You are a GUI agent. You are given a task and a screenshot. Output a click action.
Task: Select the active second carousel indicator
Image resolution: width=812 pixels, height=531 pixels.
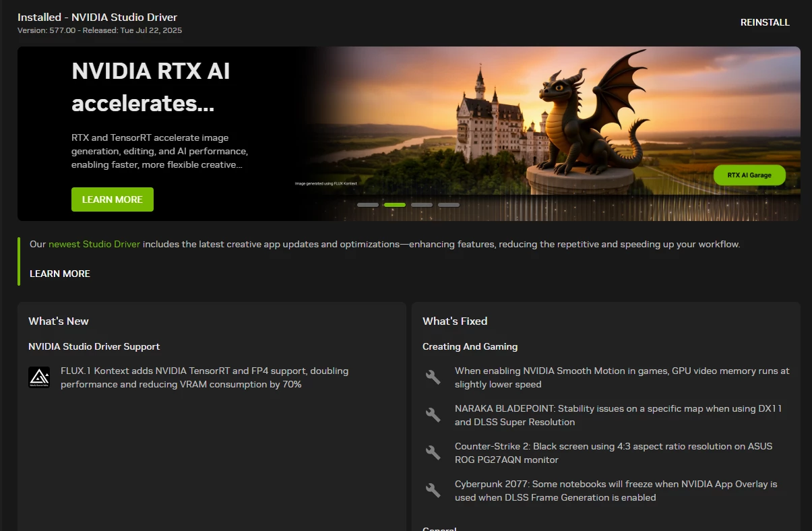tap(395, 204)
